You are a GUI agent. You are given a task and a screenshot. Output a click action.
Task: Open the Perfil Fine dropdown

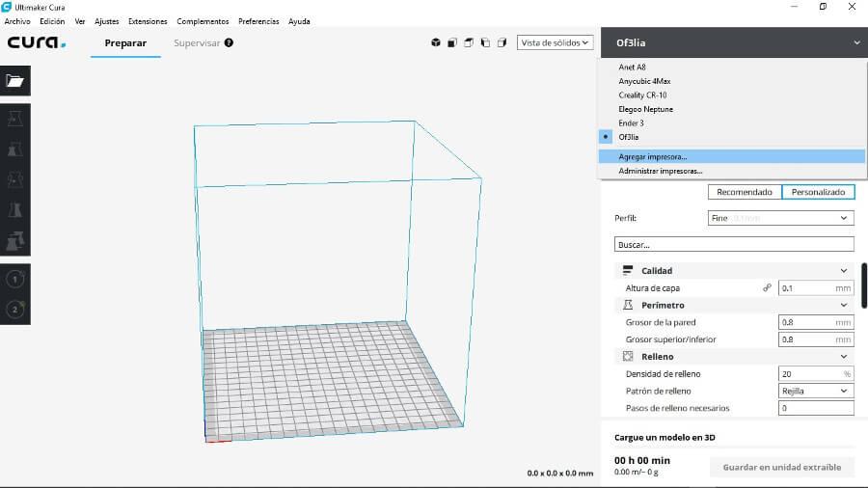pyautogui.click(x=780, y=218)
